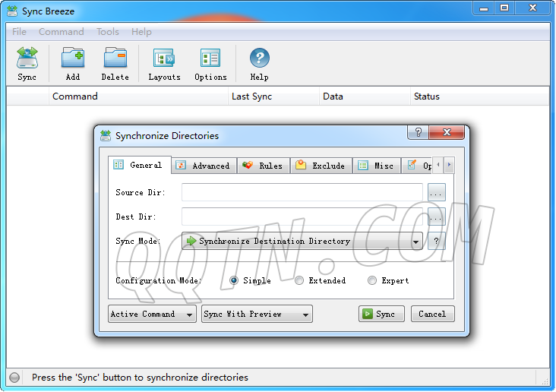Open the Command menu
The width and height of the screenshot is (556, 392).
pos(61,32)
